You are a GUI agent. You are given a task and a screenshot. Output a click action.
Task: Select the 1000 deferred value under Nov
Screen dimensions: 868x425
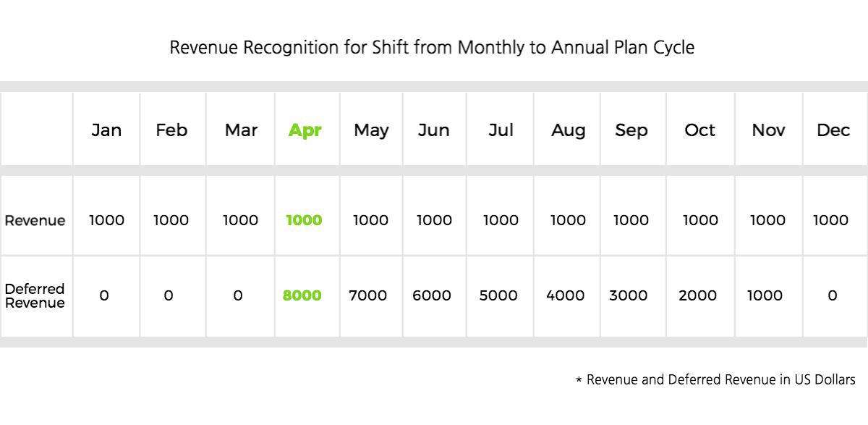tap(765, 295)
